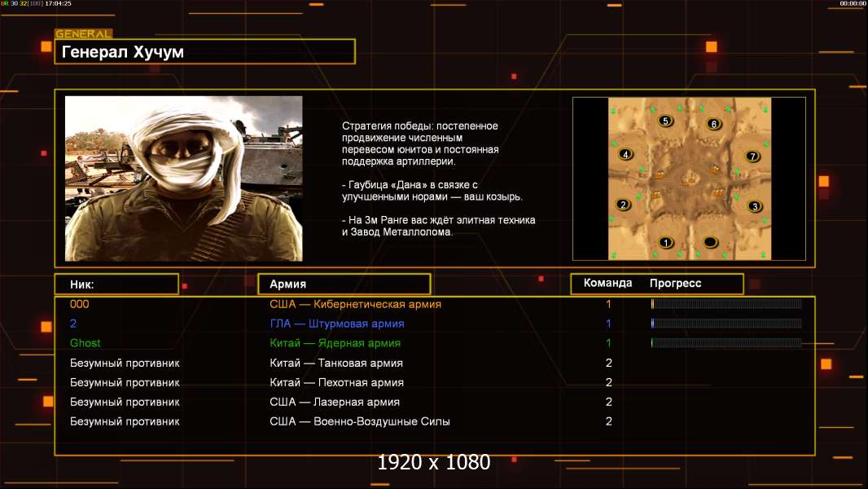
Task: Select start position 6 on minimap
Action: [x=713, y=124]
